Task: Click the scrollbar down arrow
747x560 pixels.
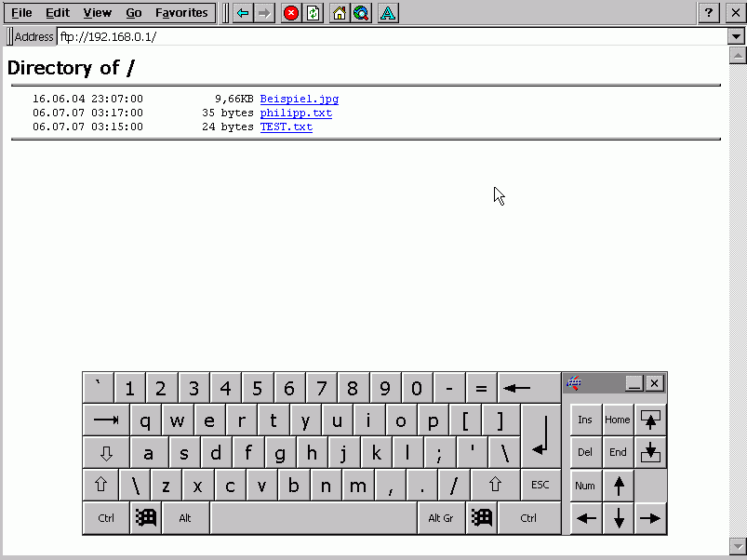Action: (738, 546)
